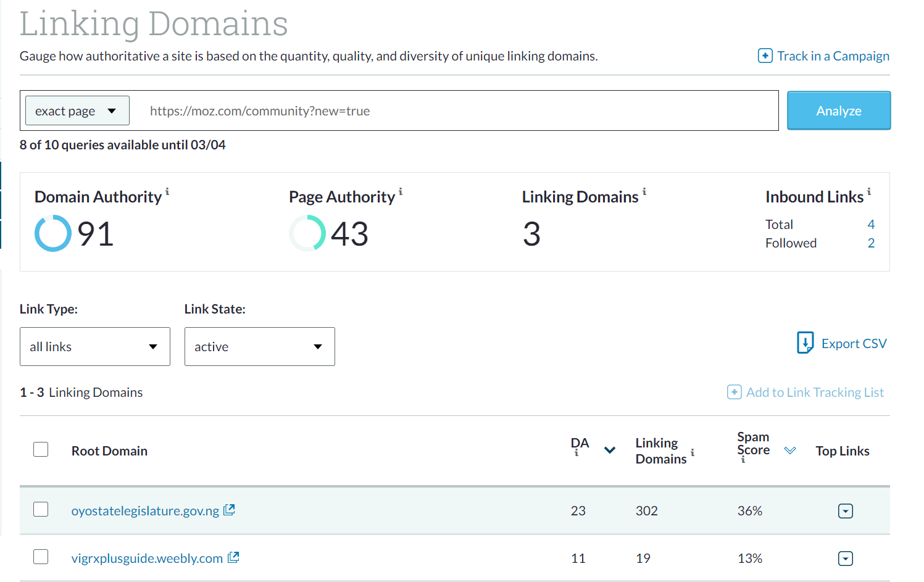Open external link icon beside vigrxplusguide.weebly.com
The image size is (924, 582).
coord(233,557)
